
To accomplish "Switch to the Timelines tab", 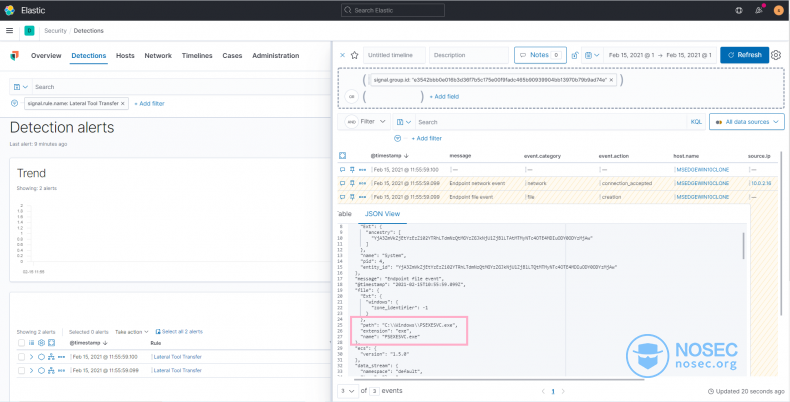I will click(x=197, y=56).
